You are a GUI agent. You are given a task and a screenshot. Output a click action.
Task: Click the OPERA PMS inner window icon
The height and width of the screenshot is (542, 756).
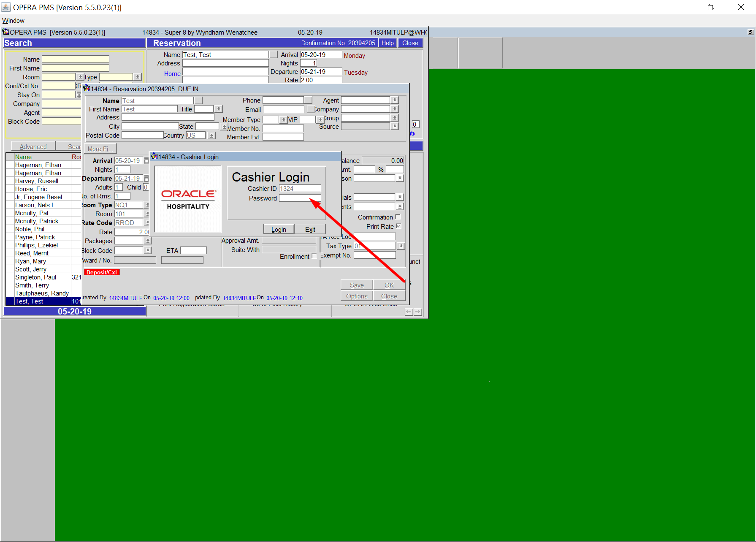click(5, 32)
